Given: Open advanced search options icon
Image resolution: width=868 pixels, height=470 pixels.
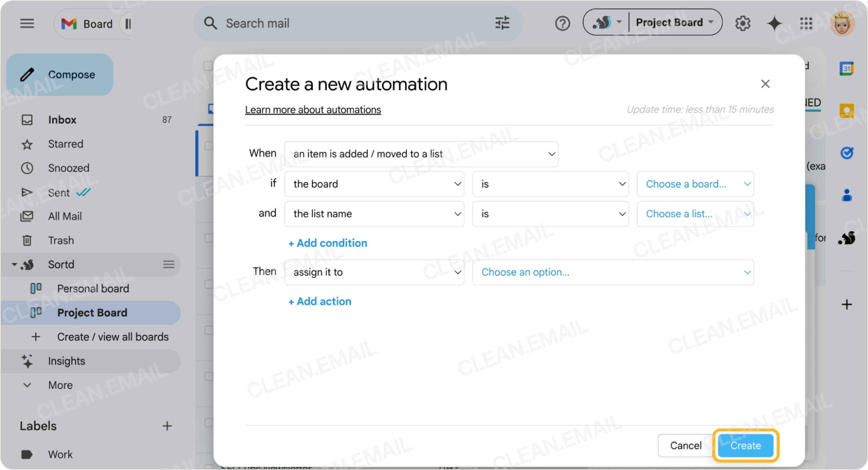Looking at the screenshot, I should coord(502,23).
